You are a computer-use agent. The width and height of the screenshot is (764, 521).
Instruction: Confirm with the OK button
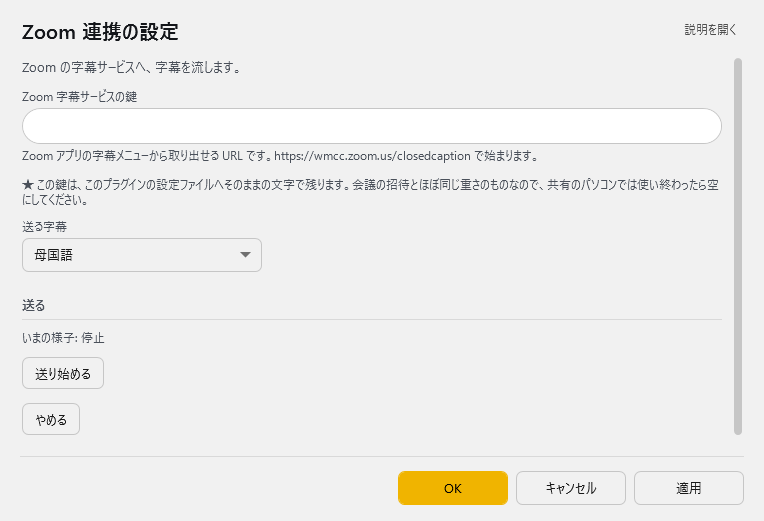453,488
